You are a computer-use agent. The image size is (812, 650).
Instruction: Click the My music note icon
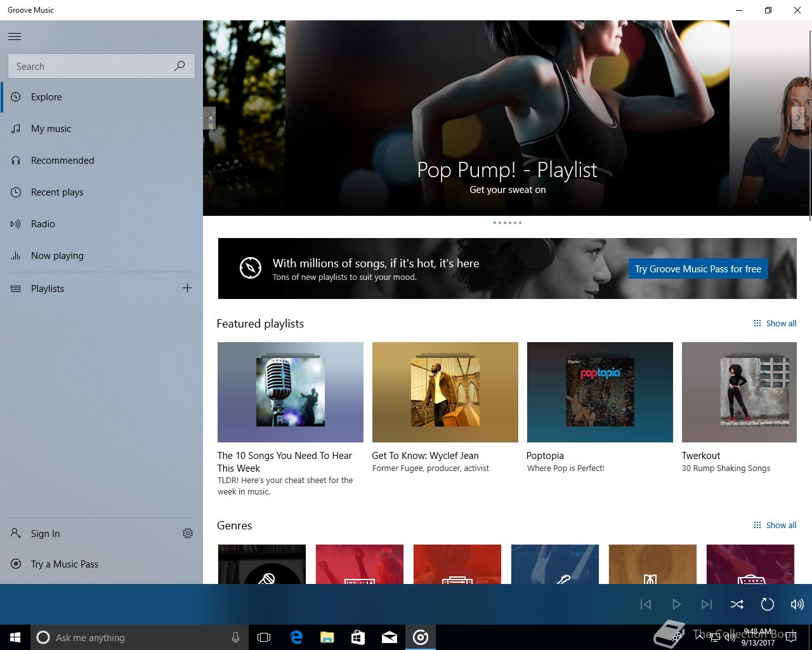[x=16, y=129]
